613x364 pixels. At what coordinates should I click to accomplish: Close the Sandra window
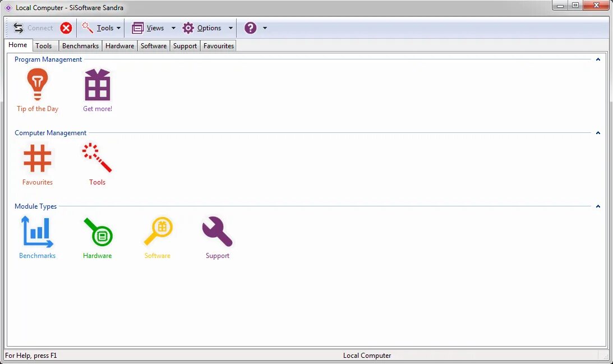click(x=597, y=6)
